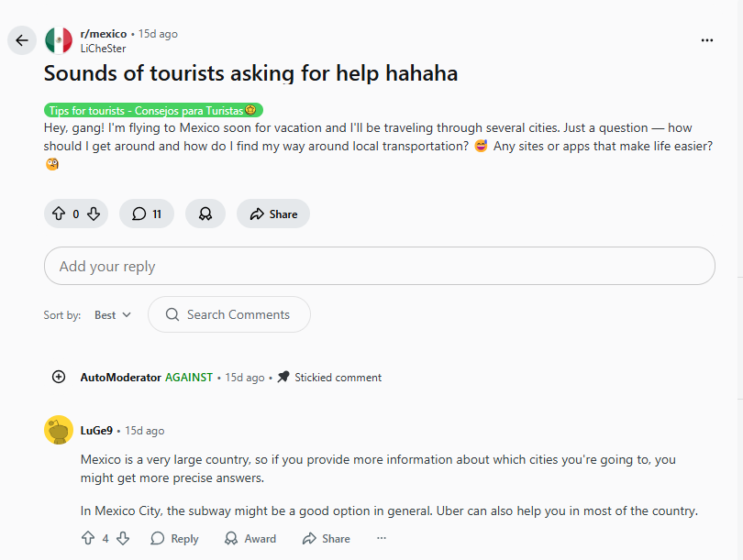Upvote the tourist help post
Image resolution: width=743 pixels, height=560 pixels.
59,214
